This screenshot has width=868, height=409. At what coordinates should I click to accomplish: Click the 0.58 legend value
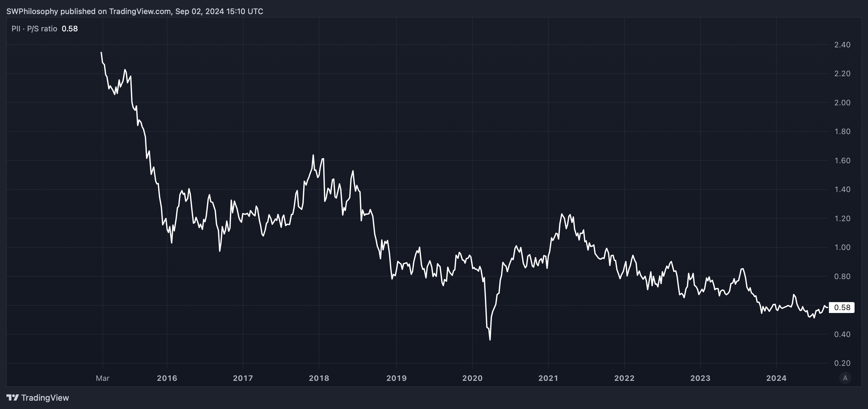pos(70,28)
